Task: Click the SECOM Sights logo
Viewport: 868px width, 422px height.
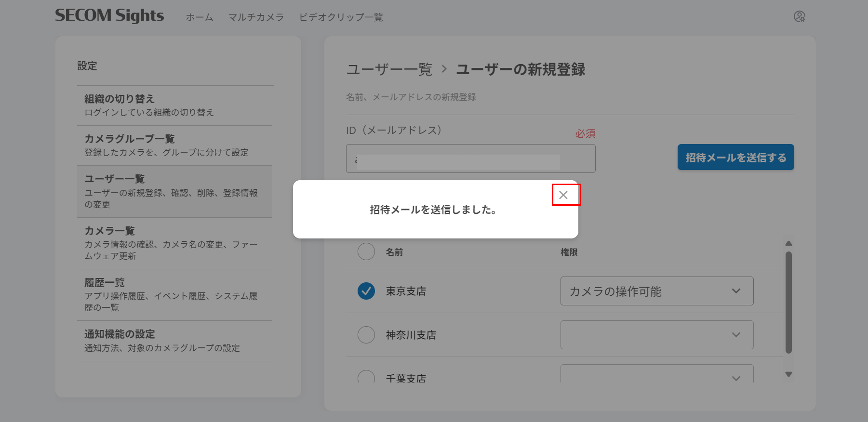Action: [109, 16]
